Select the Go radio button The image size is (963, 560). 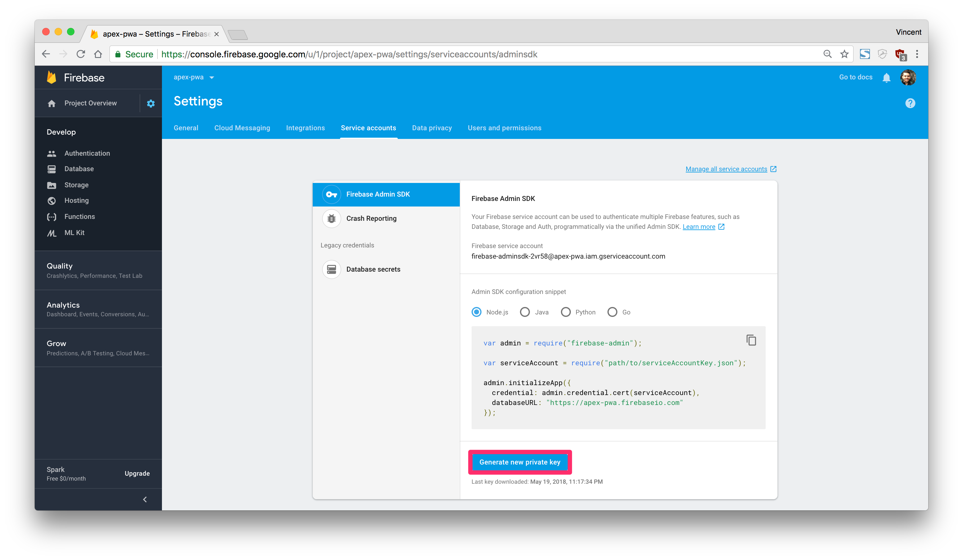612,312
